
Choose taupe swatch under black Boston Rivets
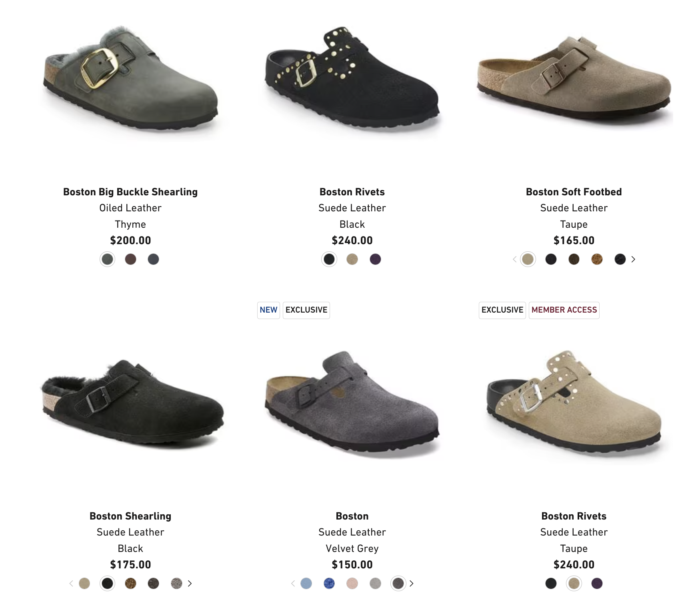point(352,259)
